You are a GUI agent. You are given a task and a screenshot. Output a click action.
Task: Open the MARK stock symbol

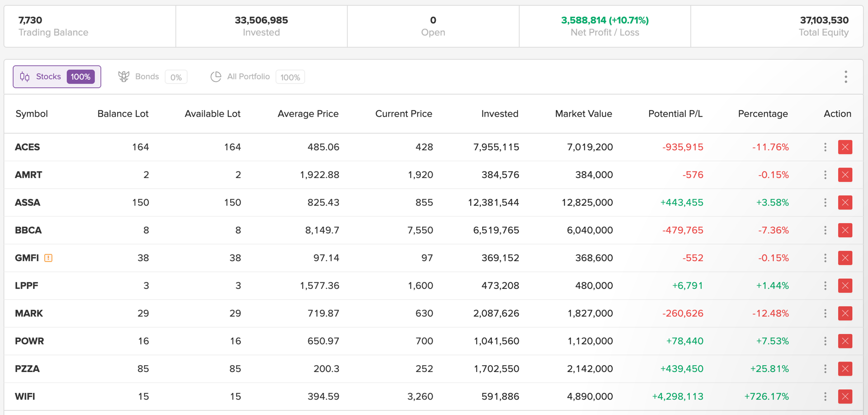29,313
